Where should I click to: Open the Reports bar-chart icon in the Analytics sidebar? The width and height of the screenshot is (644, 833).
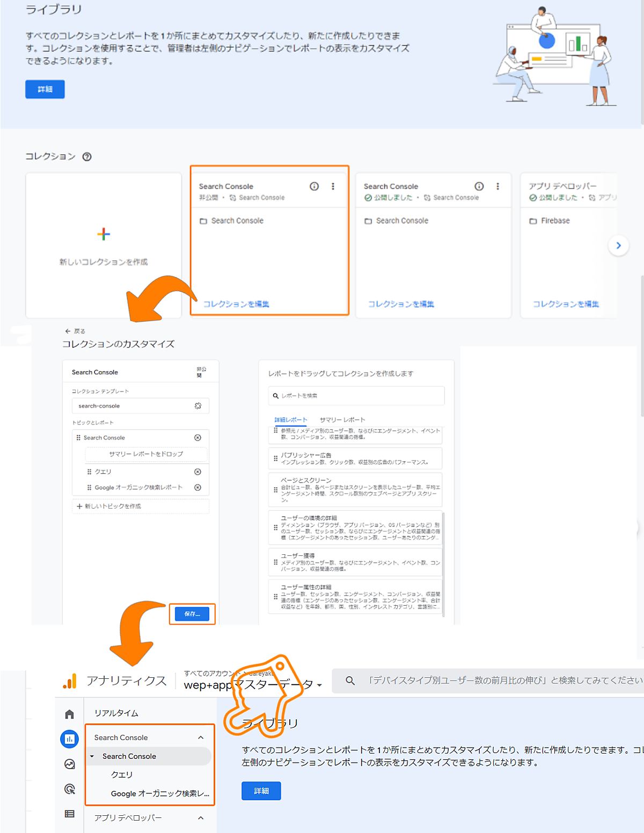pyautogui.click(x=70, y=739)
